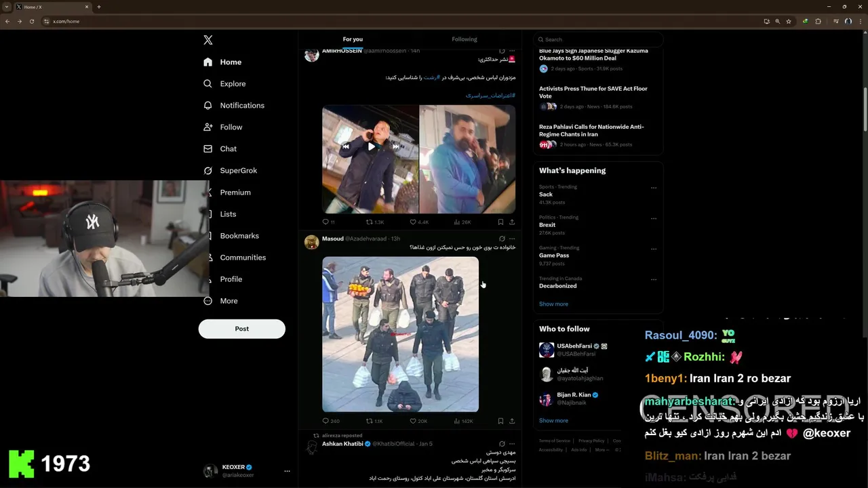Reload the page in Chrome
868x488 pixels.
pyautogui.click(x=31, y=21)
